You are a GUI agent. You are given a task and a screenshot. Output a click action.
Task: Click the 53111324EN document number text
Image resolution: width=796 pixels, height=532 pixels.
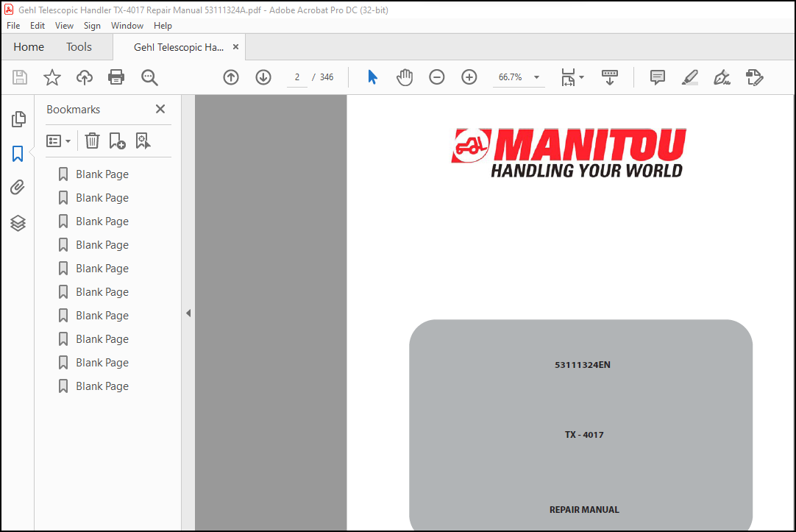coord(582,365)
